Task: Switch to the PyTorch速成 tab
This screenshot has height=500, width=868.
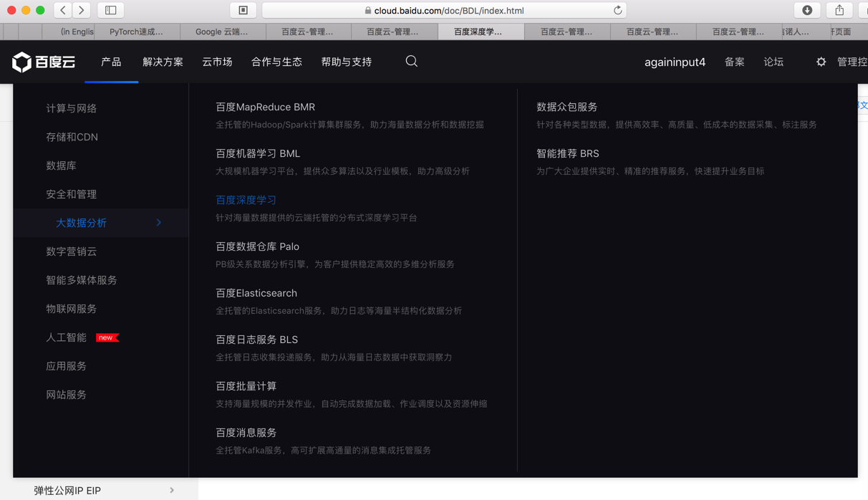Action: coord(136,32)
